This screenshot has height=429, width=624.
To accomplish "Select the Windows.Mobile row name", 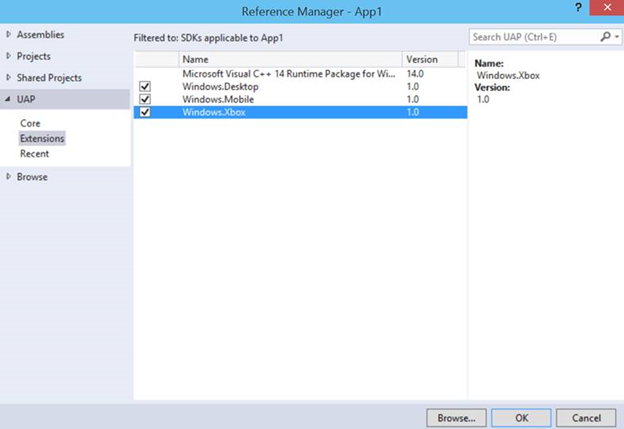I will tap(218, 99).
